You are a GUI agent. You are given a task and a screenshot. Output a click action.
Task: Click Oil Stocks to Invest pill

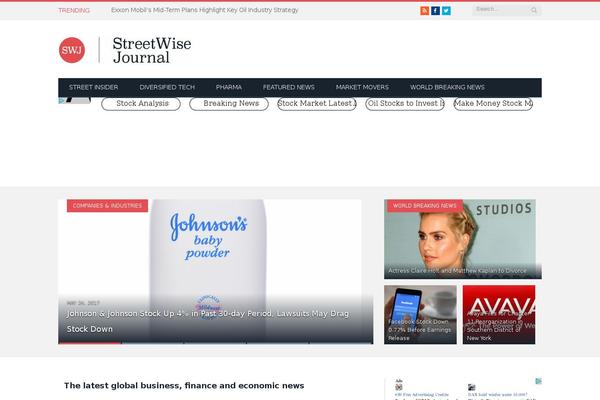pos(405,104)
